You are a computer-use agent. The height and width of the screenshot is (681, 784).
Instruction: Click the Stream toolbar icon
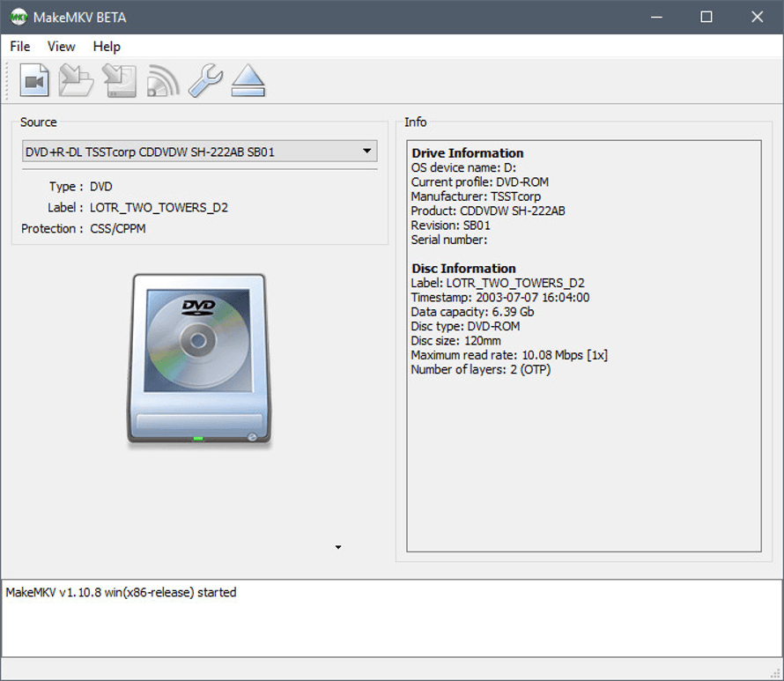coord(162,81)
